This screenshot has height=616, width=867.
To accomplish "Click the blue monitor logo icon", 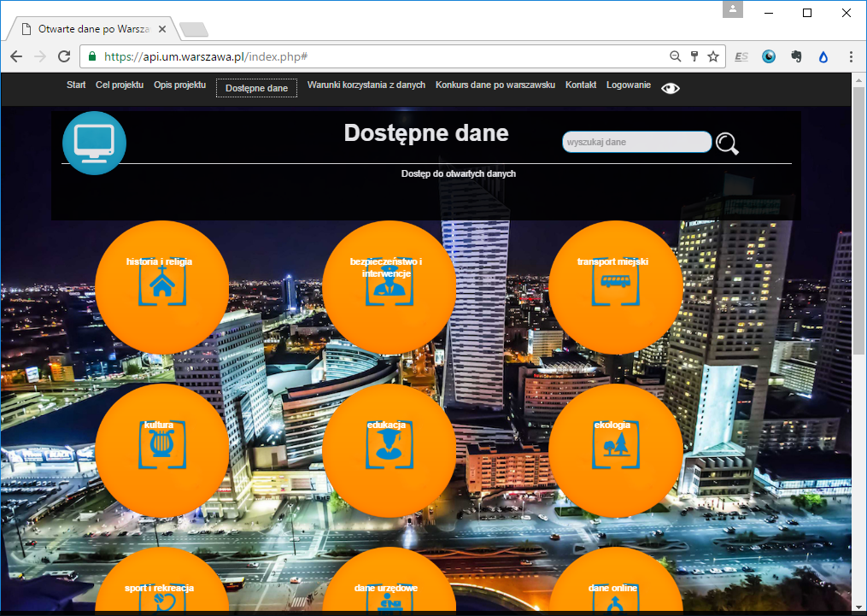I will (94, 143).
